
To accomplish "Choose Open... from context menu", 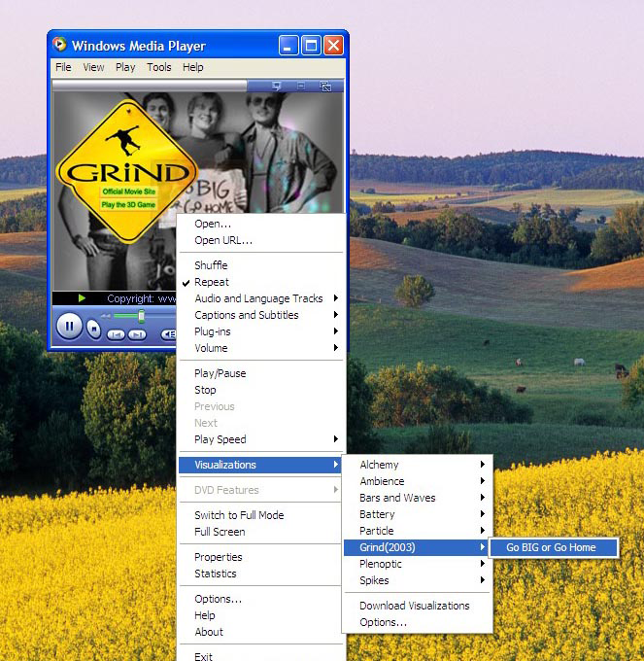I will 260,224.
